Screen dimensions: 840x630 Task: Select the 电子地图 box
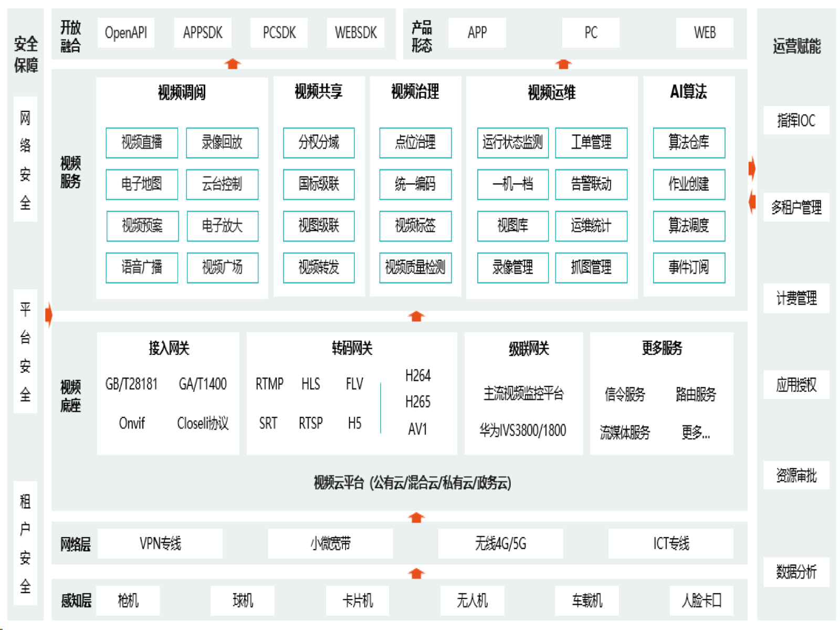(142, 184)
